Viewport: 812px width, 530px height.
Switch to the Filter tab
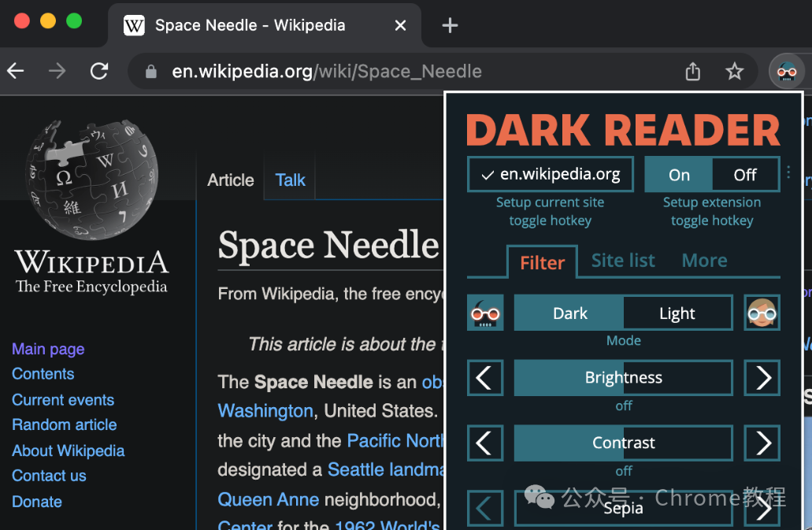(x=542, y=262)
